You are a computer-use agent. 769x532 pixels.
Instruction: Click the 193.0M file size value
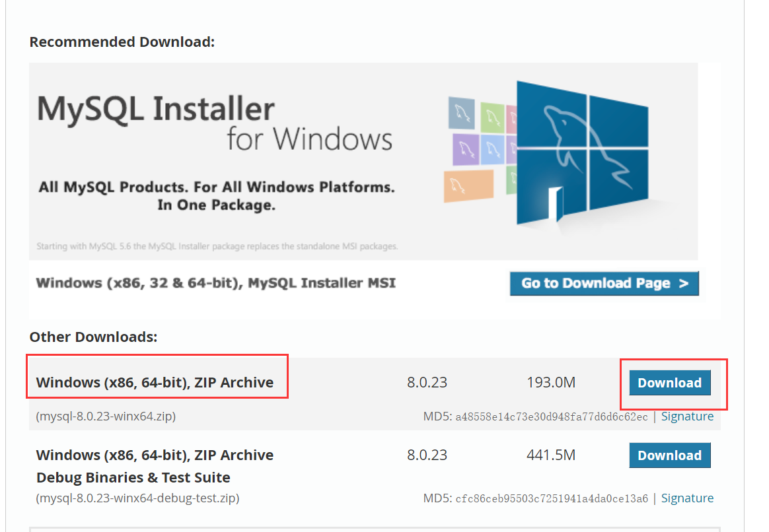coord(551,382)
